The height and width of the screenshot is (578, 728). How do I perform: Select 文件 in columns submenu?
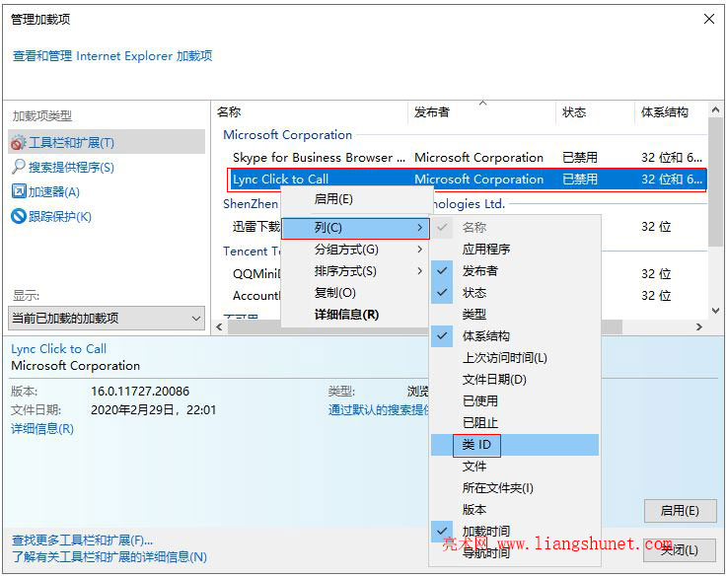(x=515, y=467)
